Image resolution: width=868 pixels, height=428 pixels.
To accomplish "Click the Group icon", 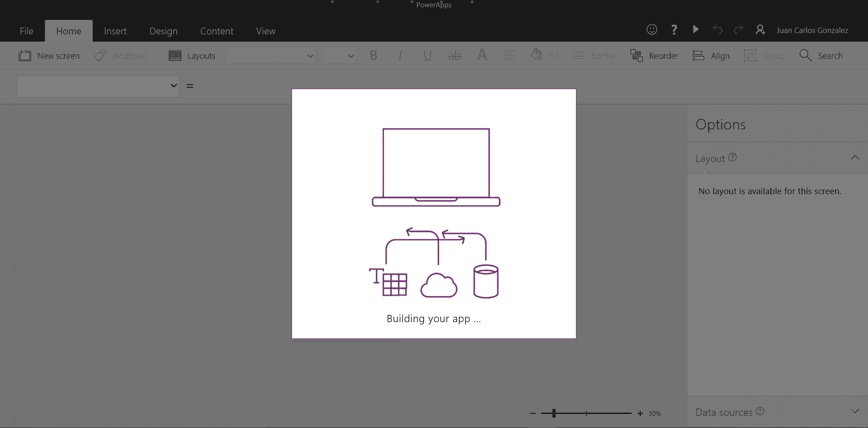I will tap(750, 56).
